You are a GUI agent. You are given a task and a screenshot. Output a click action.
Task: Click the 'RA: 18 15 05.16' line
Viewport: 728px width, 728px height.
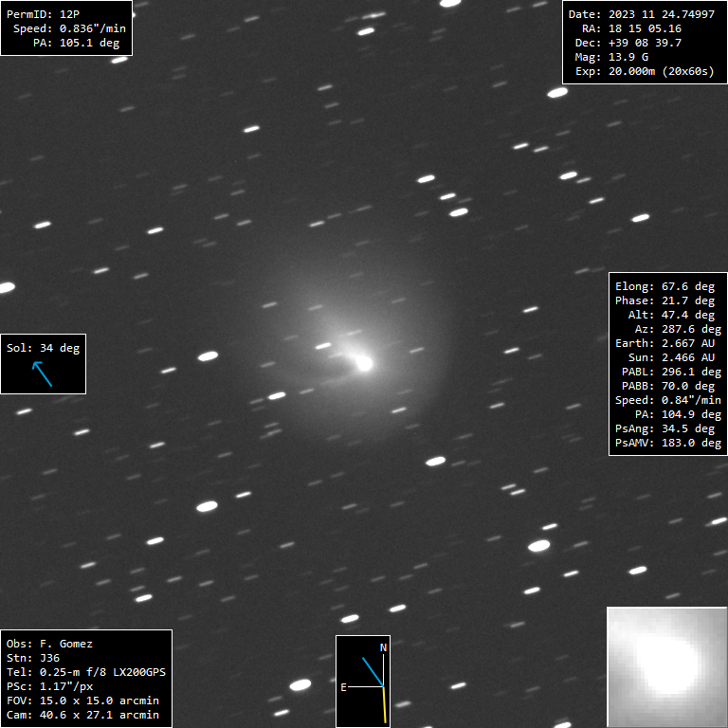tap(631, 28)
